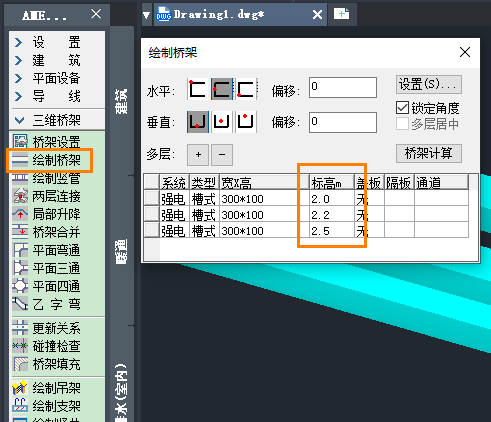
Task: Select the 绘制吊架 tool
Action: point(47,388)
